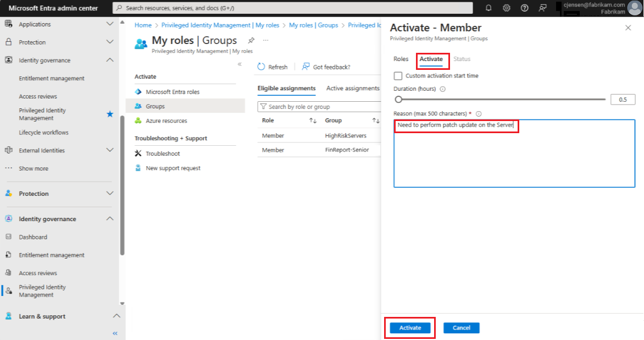Click Search by role or group box
The height and width of the screenshot is (340, 644).
(x=319, y=107)
